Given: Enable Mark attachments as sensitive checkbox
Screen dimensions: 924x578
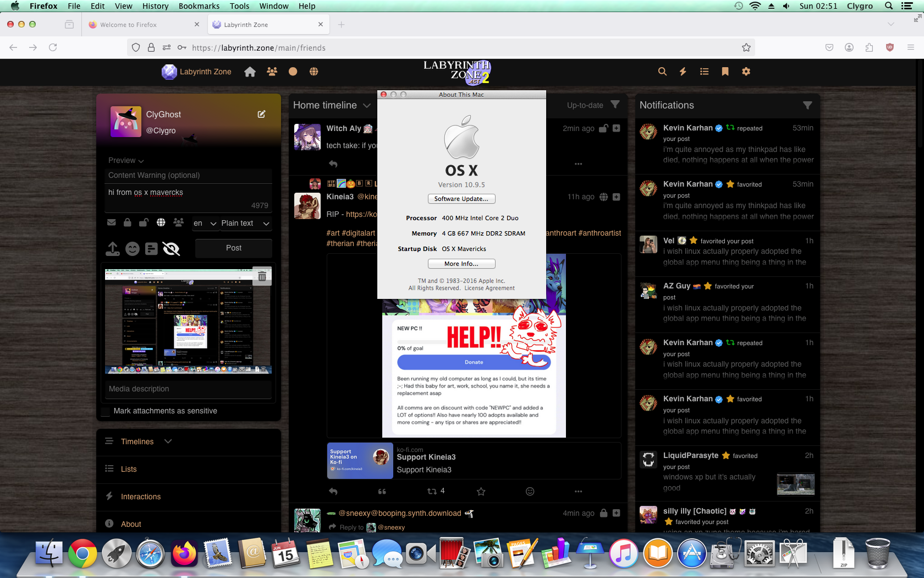Looking at the screenshot, I should (106, 411).
